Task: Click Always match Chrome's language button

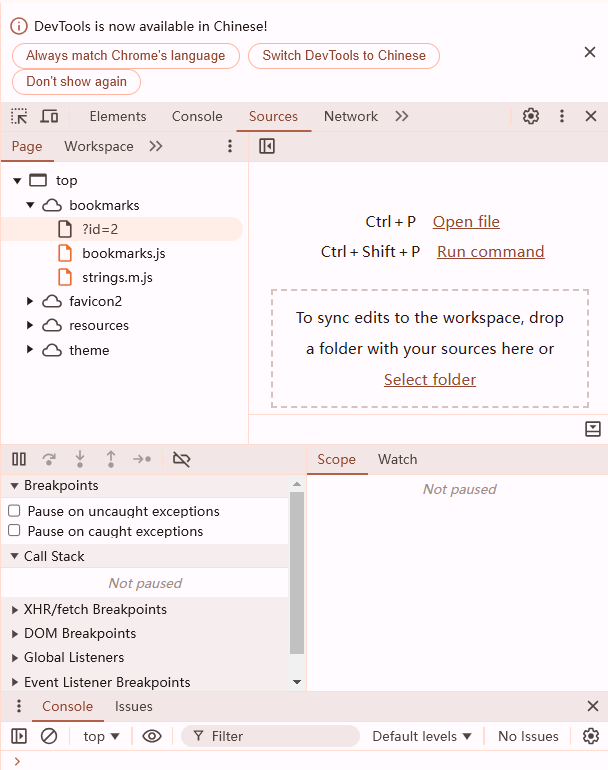Action: (126, 55)
